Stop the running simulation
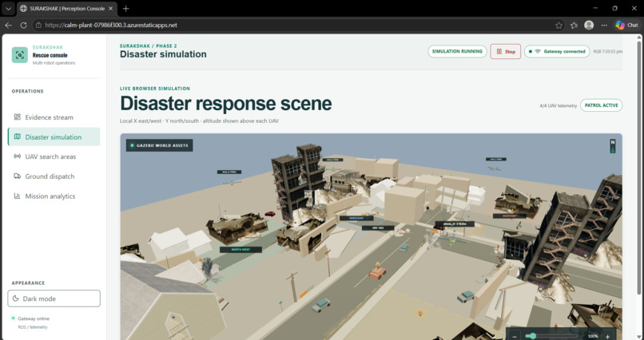This screenshot has width=644, height=340. coord(505,52)
